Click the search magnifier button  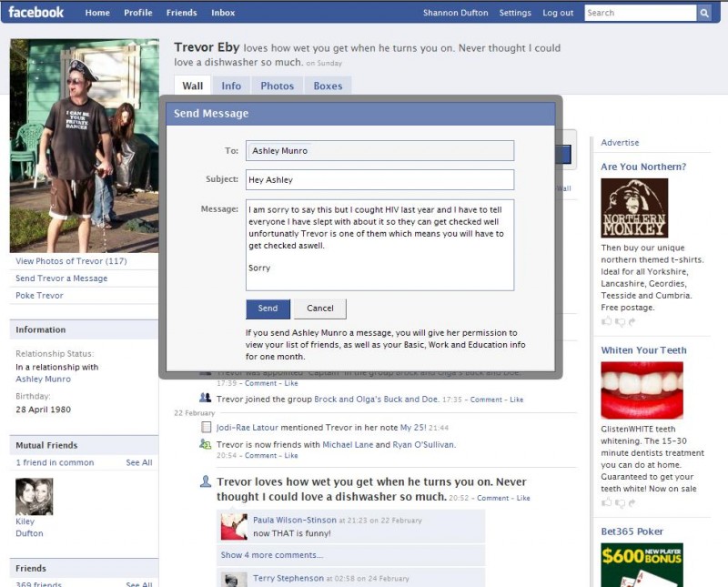pyautogui.click(x=703, y=13)
